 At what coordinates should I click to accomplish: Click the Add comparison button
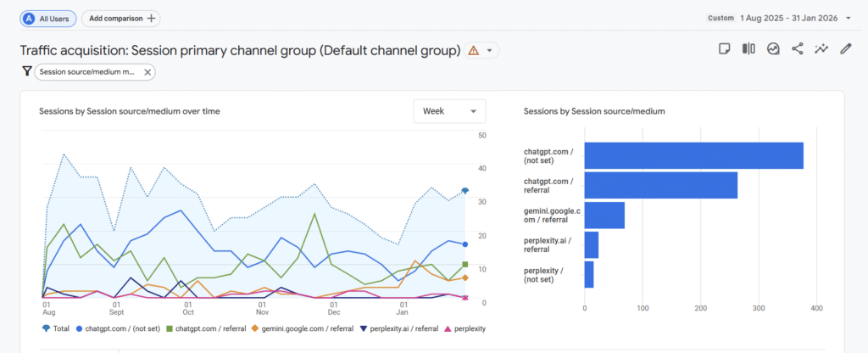(120, 18)
